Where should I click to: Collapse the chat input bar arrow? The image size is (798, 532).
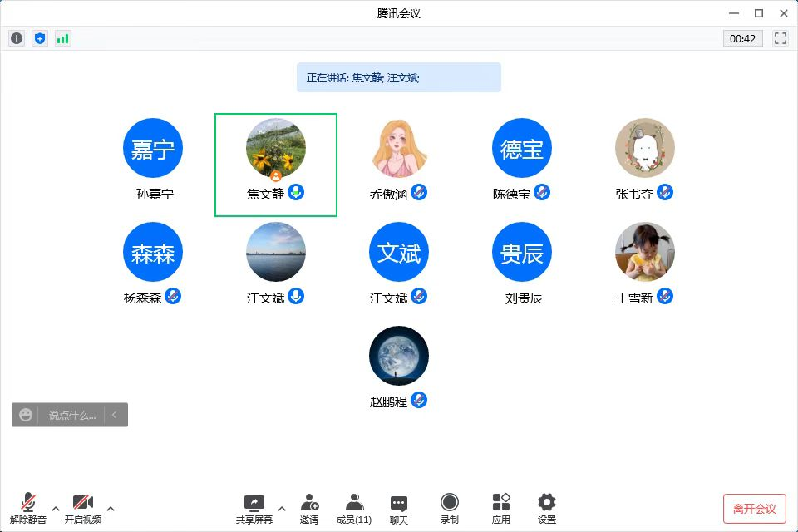(x=115, y=415)
